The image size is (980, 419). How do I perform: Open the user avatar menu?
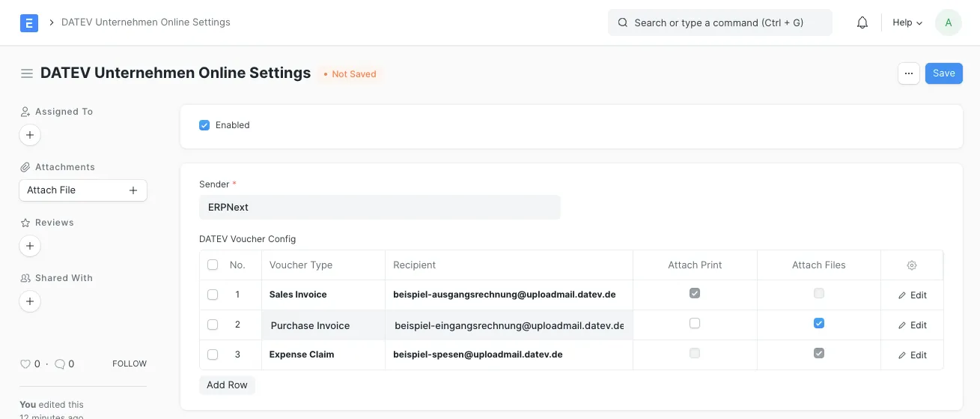coord(949,22)
